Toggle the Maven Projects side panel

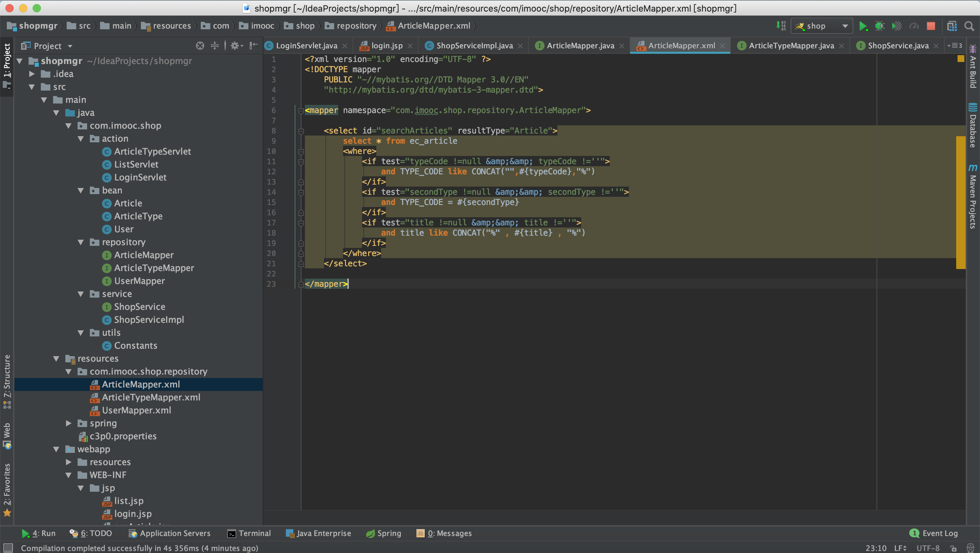click(973, 197)
